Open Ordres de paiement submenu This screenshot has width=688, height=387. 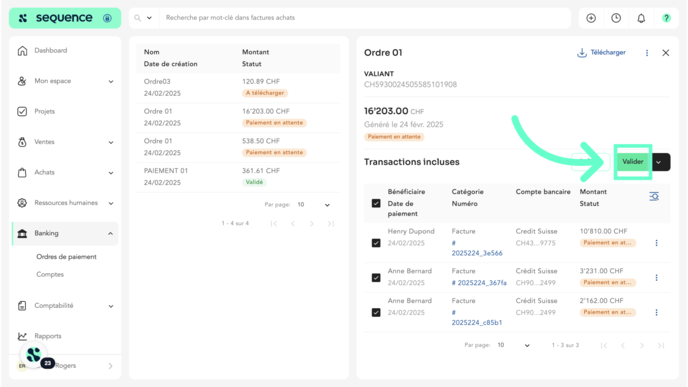(x=66, y=257)
